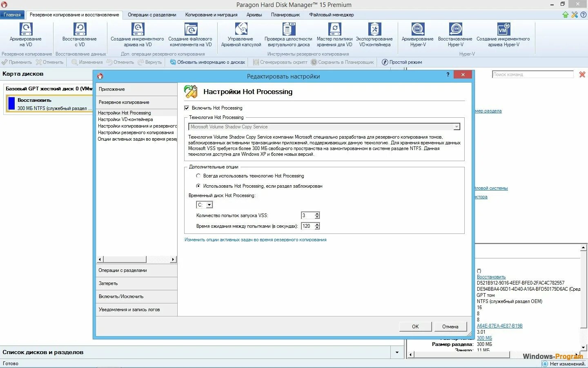Viewport: 588px width, 368px height.
Task: Click Изменить опции активных задач link
Action: tap(255, 240)
